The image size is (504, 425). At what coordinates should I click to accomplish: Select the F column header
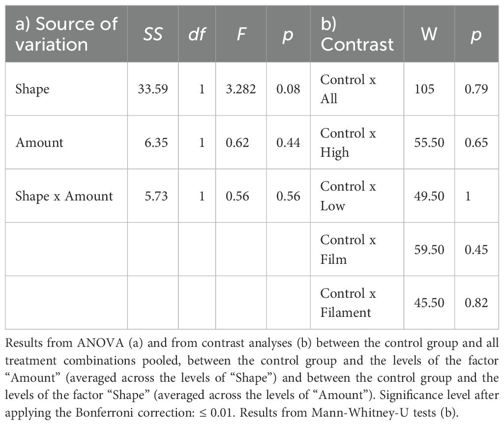pos(241,34)
